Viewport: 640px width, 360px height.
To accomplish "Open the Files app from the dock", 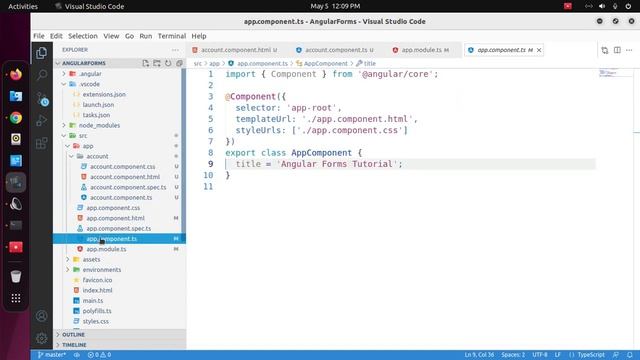I will pos(16,96).
